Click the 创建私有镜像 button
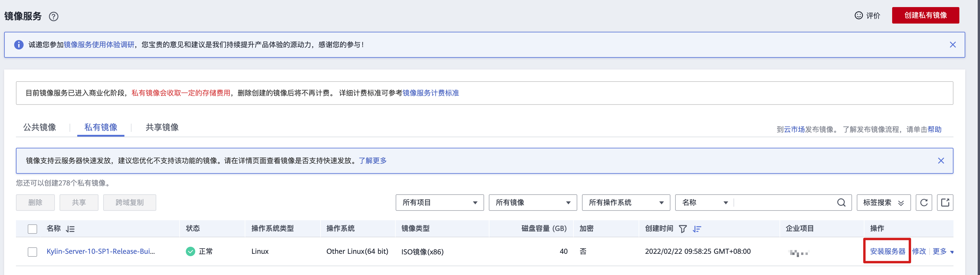 pos(925,15)
